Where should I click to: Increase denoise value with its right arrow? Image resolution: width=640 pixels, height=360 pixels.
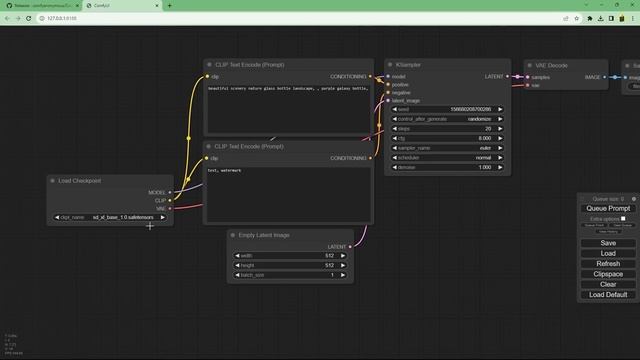pyautogui.click(x=500, y=167)
